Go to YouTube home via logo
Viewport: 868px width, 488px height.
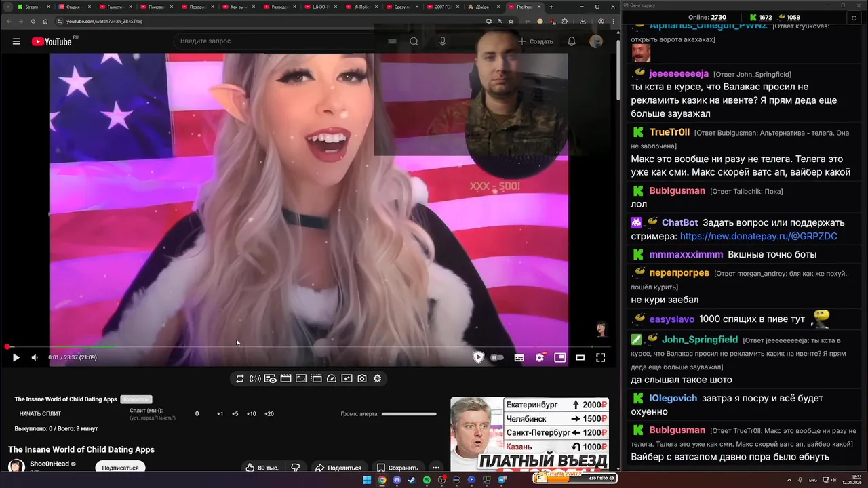coord(52,41)
